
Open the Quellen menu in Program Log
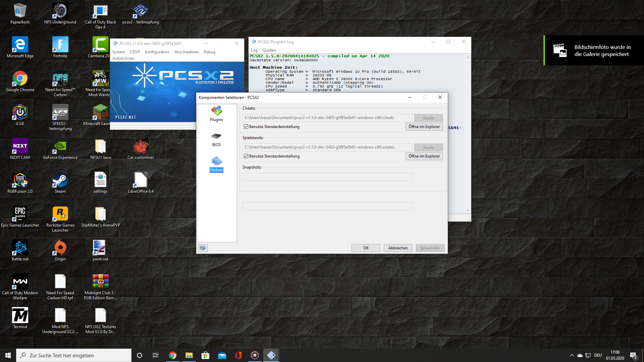(x=269, y=50)
